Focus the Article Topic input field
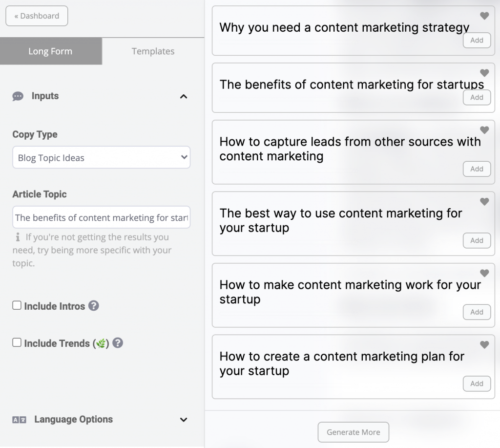Viewport: 500px width, 448px height. click(x=102, y=217)
